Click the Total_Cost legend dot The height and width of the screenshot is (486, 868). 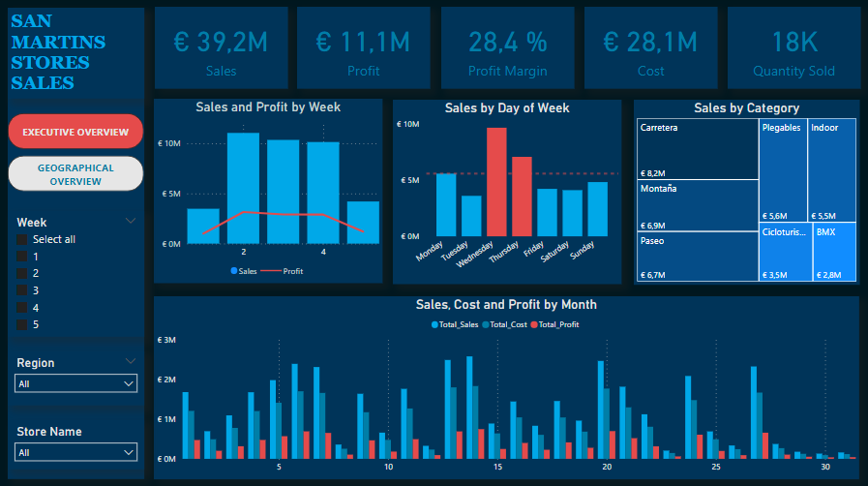(x=486, y=324)
